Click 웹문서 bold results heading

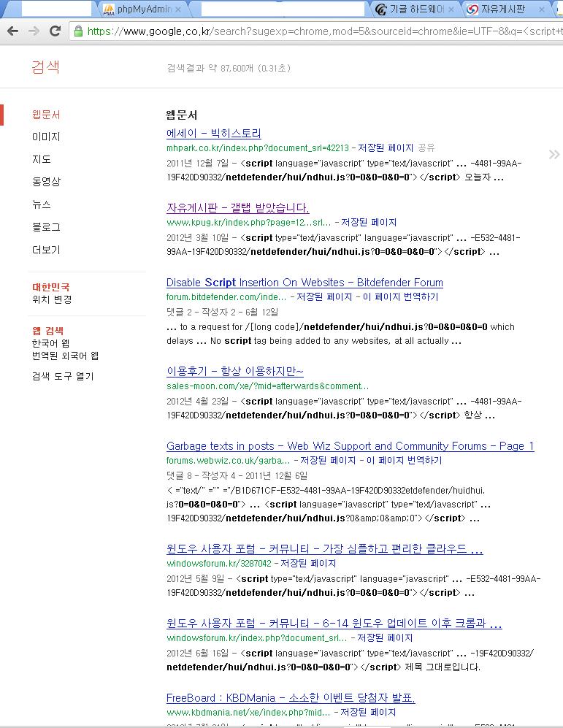[x=182, y=115]
